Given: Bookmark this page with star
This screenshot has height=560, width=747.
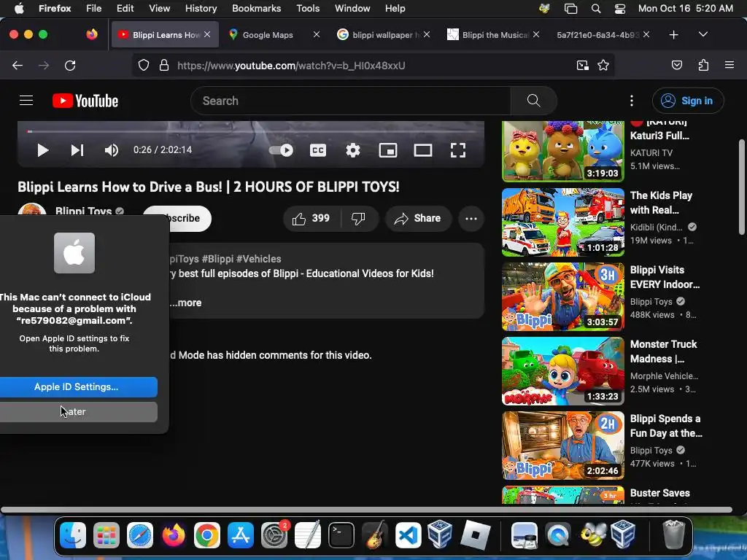Looking at the screenshot, I should pos(603,65).
